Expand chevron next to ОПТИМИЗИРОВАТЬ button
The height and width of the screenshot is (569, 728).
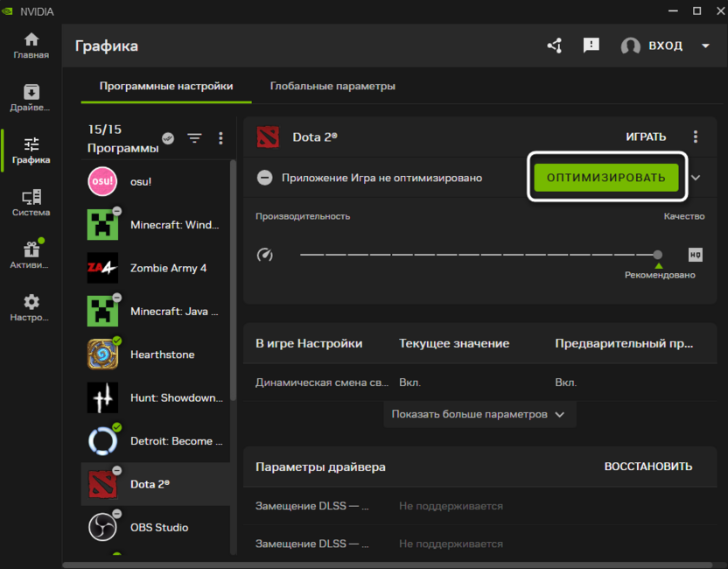[696, 178]
